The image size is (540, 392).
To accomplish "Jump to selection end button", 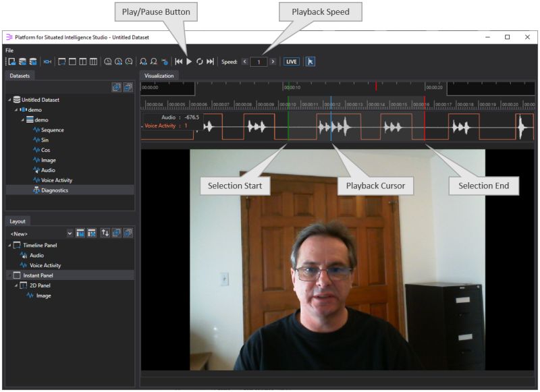I will [210, 61].
